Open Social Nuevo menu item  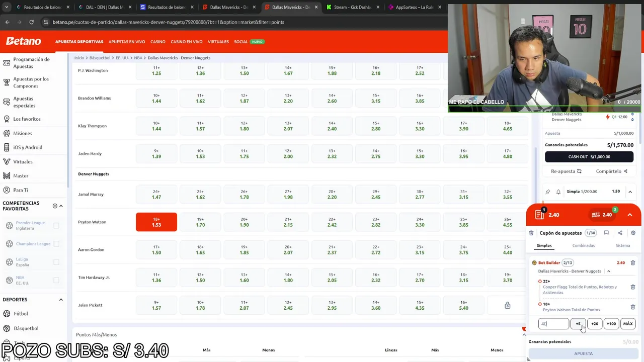(249, 42)
